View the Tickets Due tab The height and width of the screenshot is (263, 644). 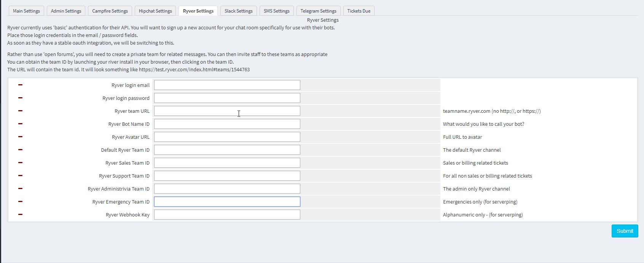pos(359,11)
